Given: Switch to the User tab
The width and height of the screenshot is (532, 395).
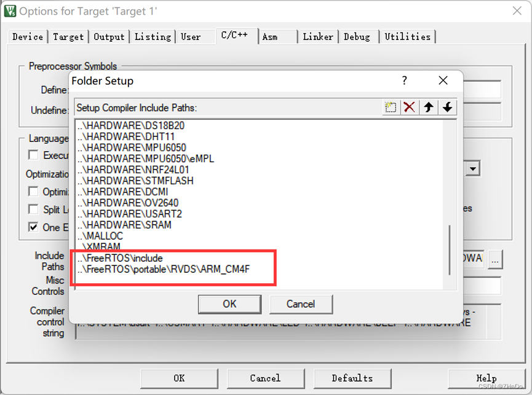Looking at the screenshot, I should tap(191, 37).
